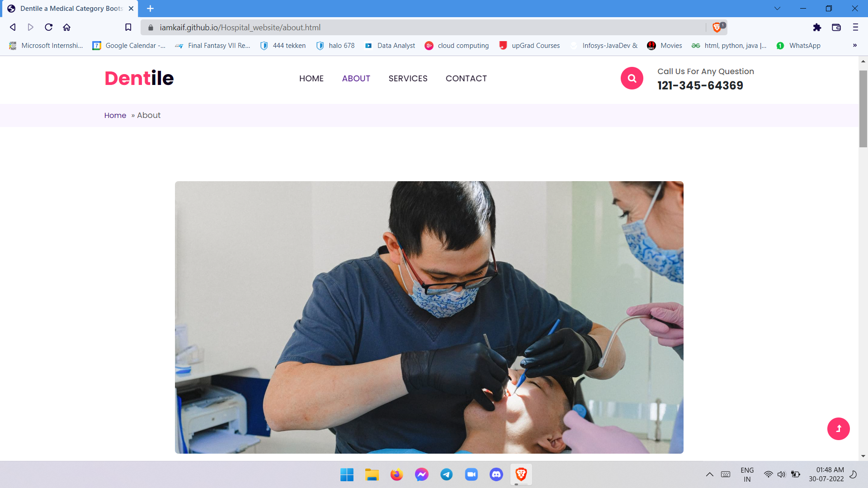868x488 pixels.
Task: Switch to the HOME navigation tab
Action: coord(311,78)
